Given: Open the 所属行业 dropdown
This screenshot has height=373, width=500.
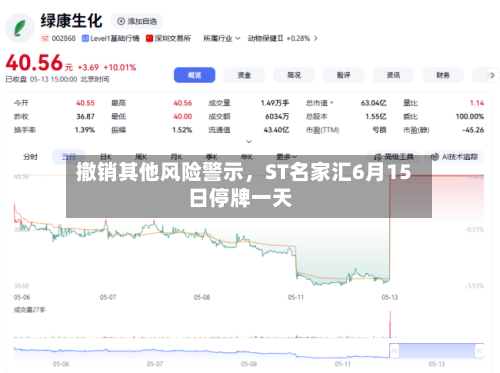Looking at the screenshot, I should pyautogui.click(x=222, y=39).
